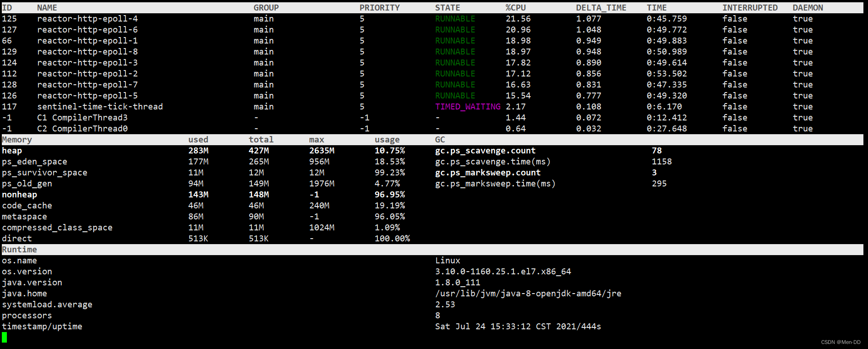The width and height of the screenshot is (868, 349).
Task: Select the C1 CompilerThread3 entry
Action: (x=82, y=118)
